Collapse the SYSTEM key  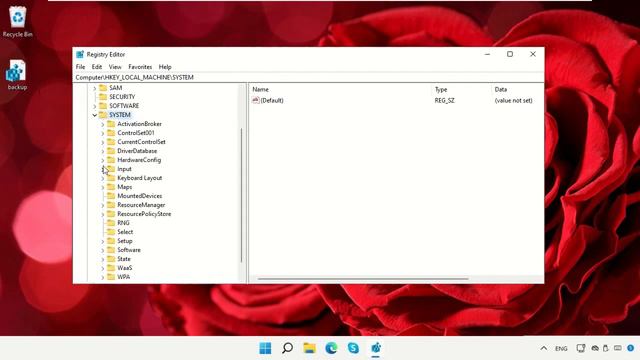tap(95, 115)
